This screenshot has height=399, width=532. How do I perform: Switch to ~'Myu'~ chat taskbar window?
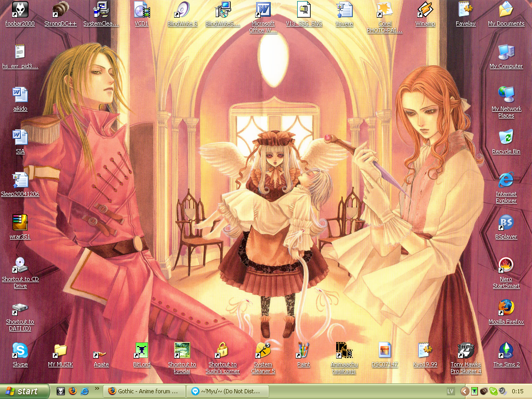tap(228, 391)
